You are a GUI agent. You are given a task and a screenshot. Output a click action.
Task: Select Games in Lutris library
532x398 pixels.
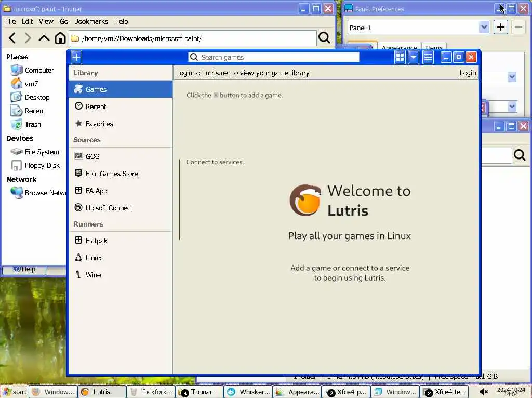(121, 89)
